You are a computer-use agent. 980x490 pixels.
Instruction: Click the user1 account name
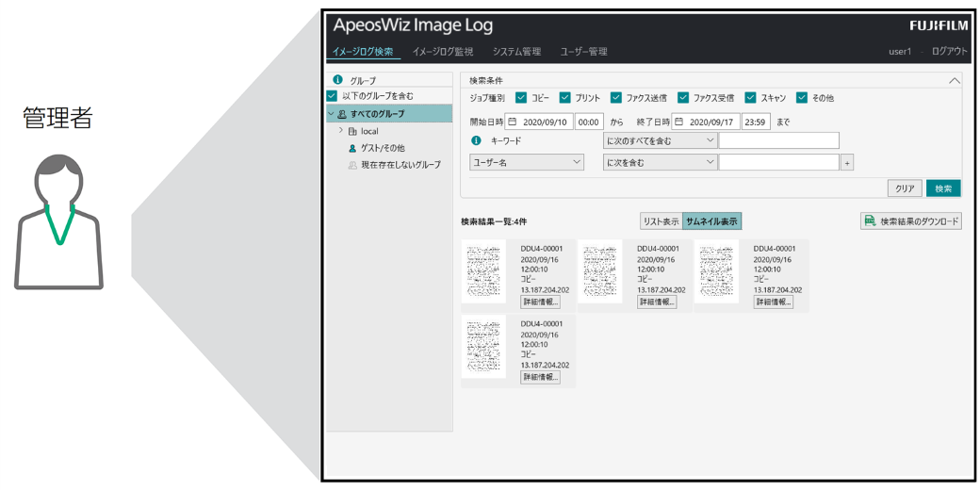(900, 52)
